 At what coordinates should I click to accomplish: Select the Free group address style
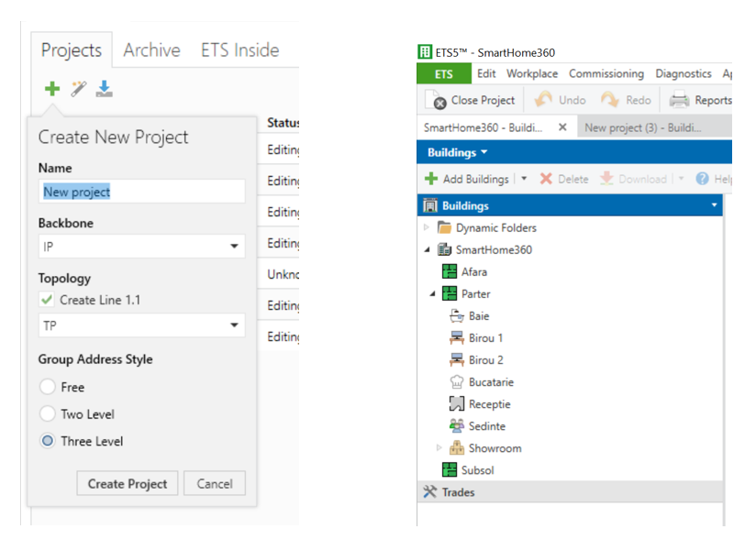pos(48,387)
